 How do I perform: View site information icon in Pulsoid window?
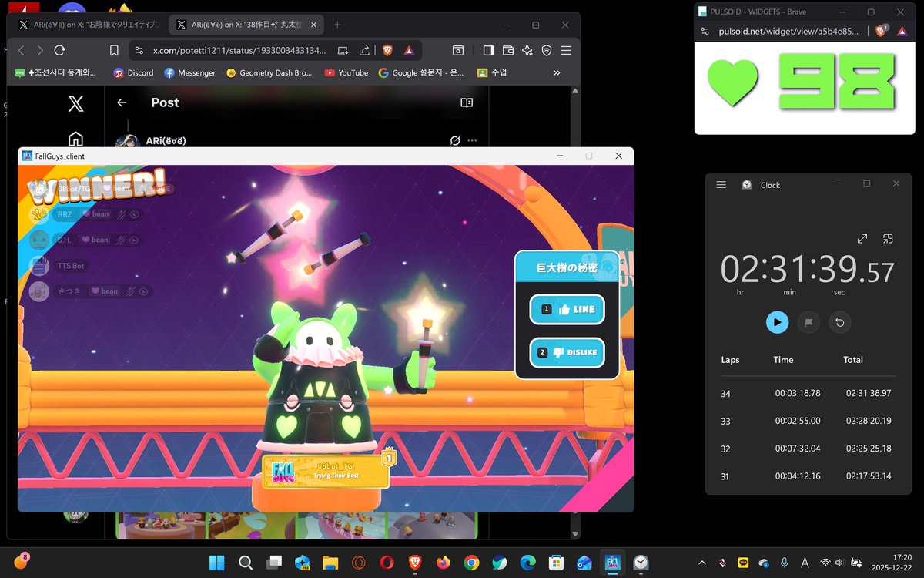point(704,32)
